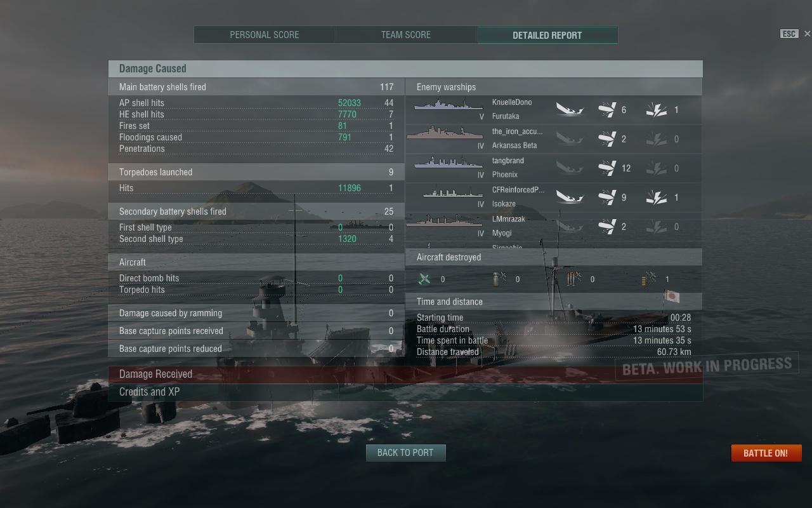This screenshot has width=812, height=508.
Task: Click the fighter aircraft destroyed icon
Action: [x=425, y=279]
